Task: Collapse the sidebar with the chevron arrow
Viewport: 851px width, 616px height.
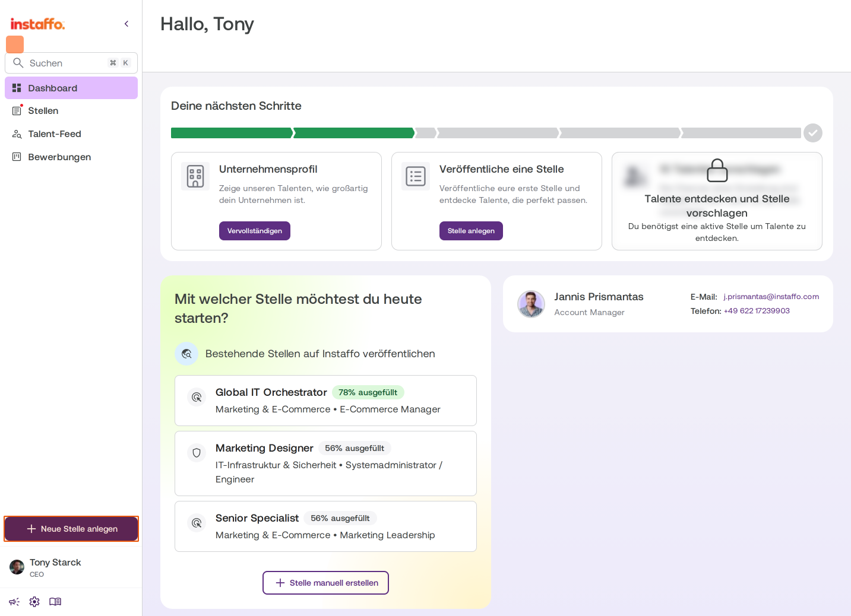Action: point(126,24)
